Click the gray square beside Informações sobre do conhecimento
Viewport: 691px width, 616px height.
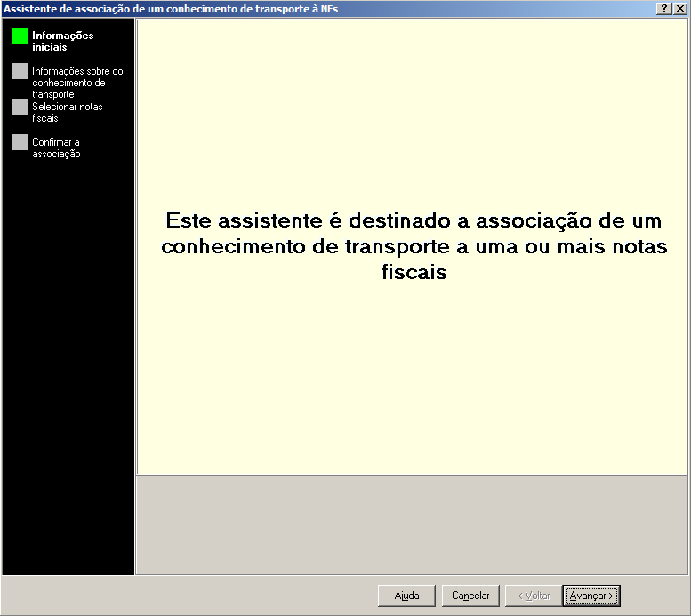(x=20, y=71)
